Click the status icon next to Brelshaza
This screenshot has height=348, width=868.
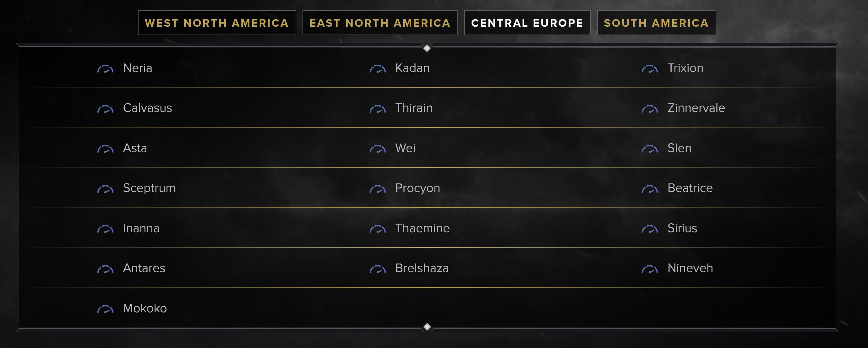coord(377,269)
